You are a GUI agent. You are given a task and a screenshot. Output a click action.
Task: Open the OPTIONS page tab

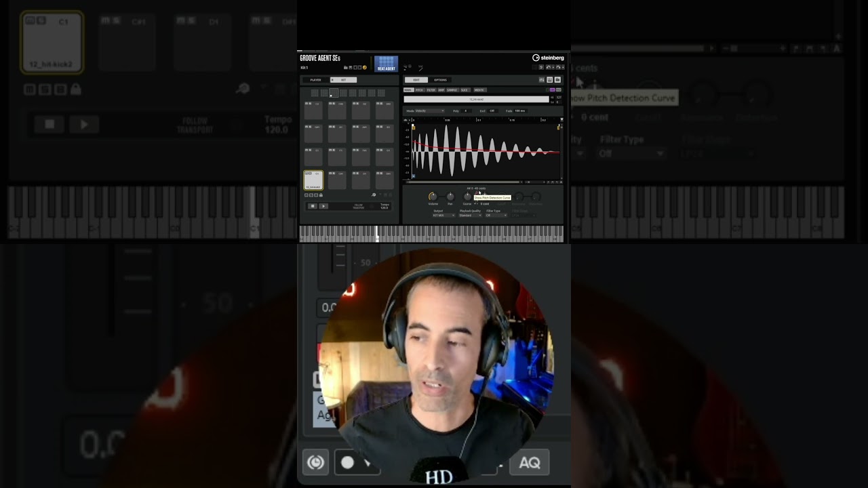[x=441, y=80]
